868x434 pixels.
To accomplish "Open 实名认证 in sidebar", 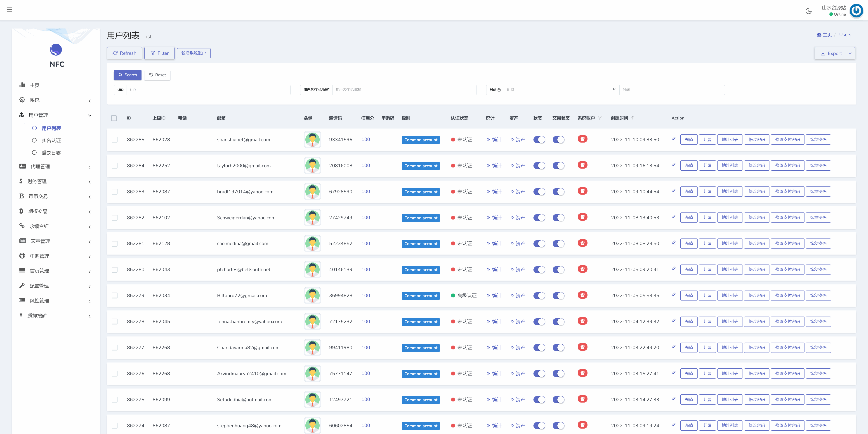I will (51, 141).
